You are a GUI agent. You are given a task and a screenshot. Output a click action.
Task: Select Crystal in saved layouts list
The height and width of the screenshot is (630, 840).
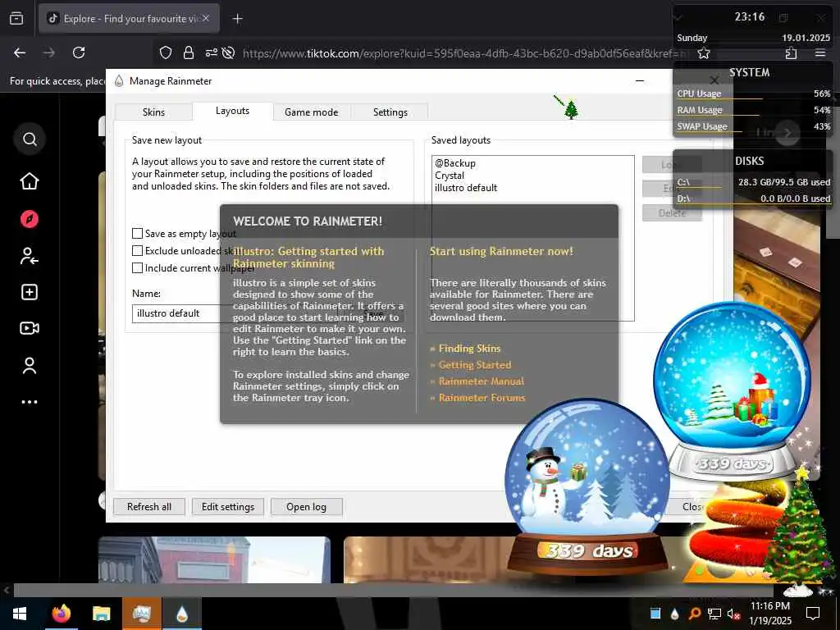click(x=450, y=176)
